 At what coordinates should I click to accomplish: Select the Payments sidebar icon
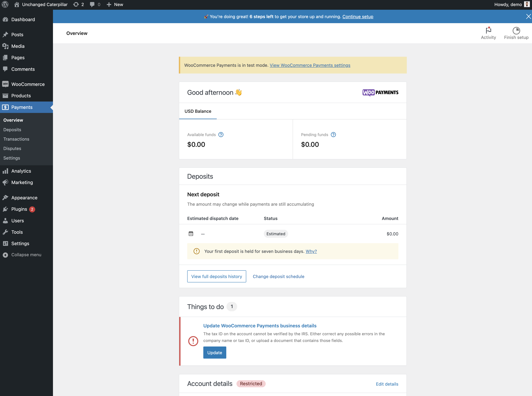(x=6, y=107)
